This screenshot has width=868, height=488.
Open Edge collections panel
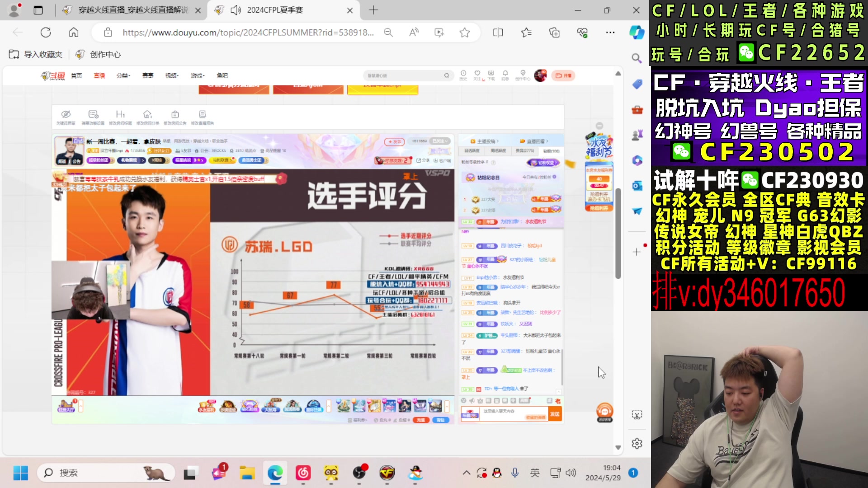tap(554, 33)
